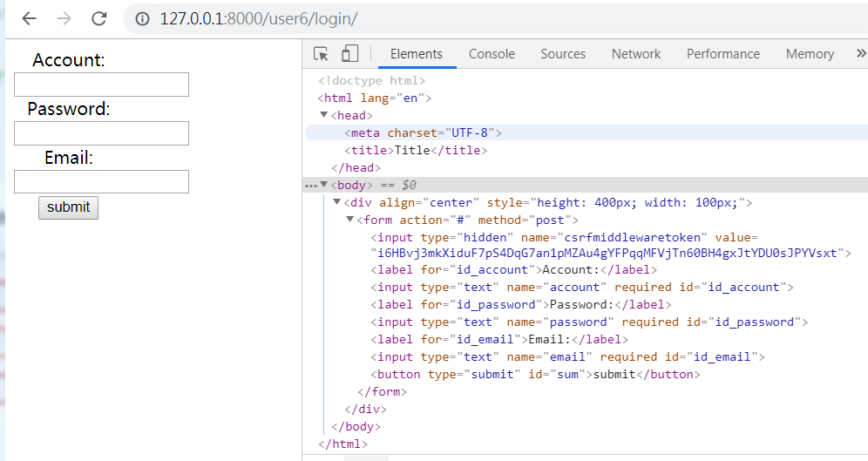The image size is (868, 461).
Task: Select the closing /form tag line
Action: (x=383, y=392)
